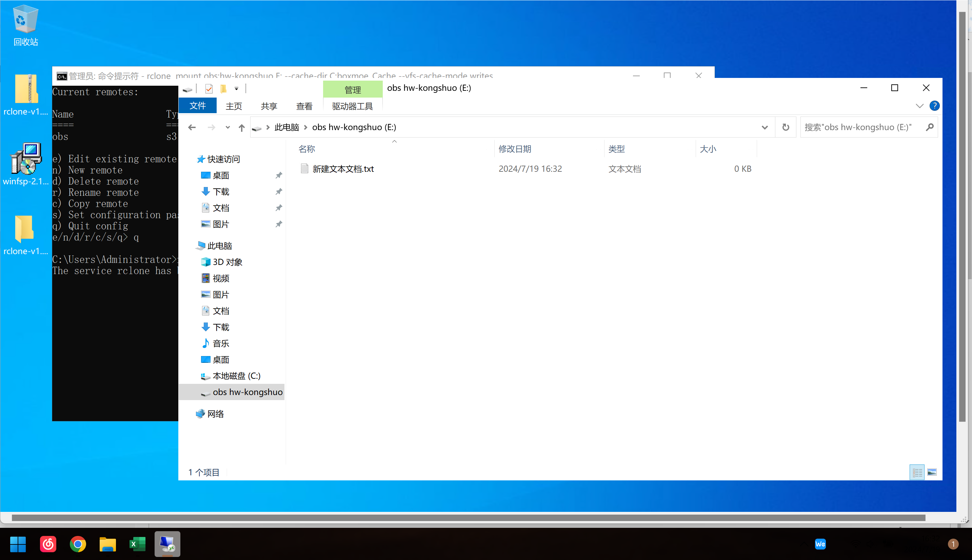Open Chrome from the taskbar

point(78,544)
